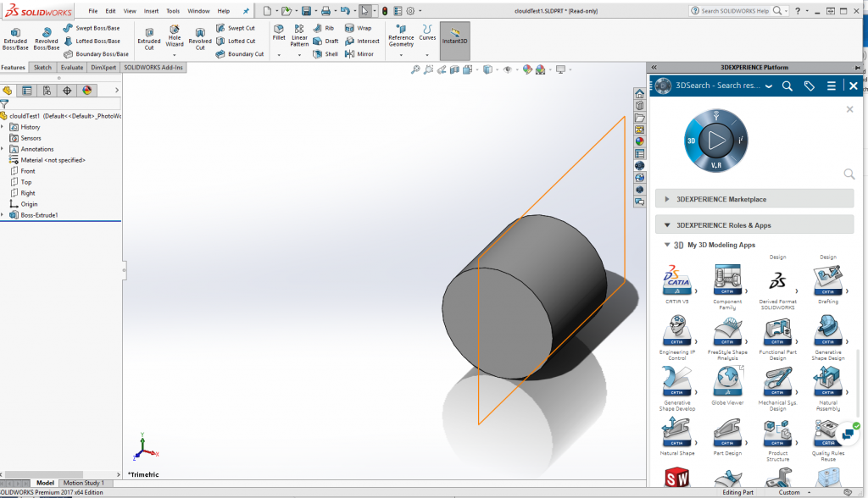
Task: Play the 3DEXPERIENCE intro video
Action: 715,141
